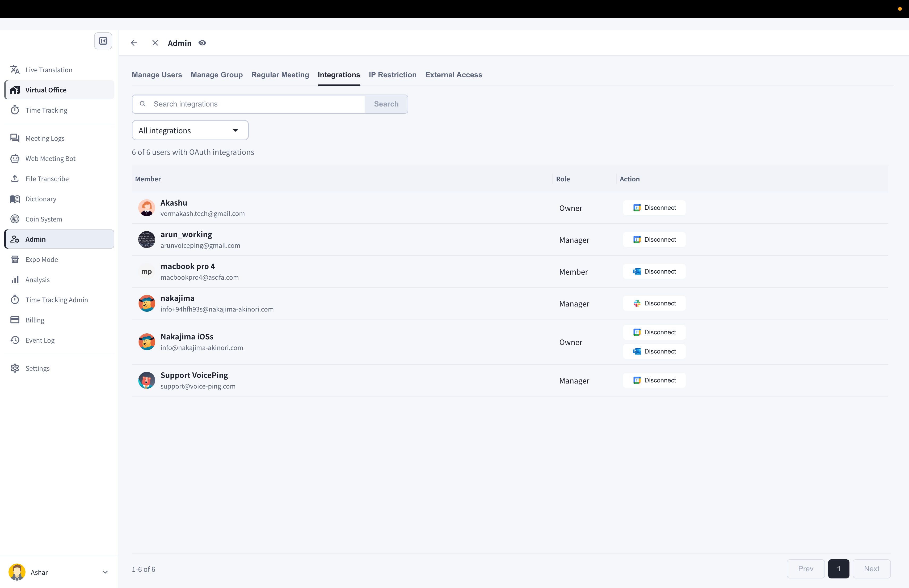Click arun_working's avatar
Viewport: 909px width, 588px height.
(x=147, y=240)
